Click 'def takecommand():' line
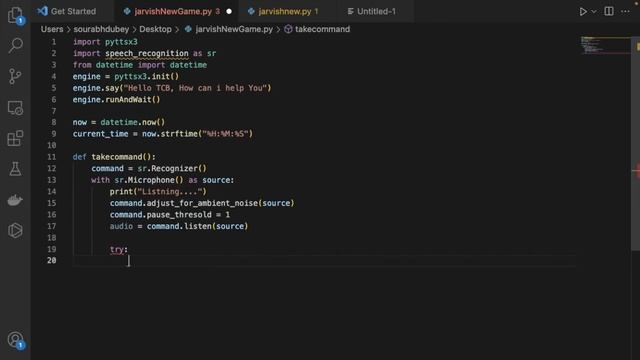 click(x=114, y=157)
